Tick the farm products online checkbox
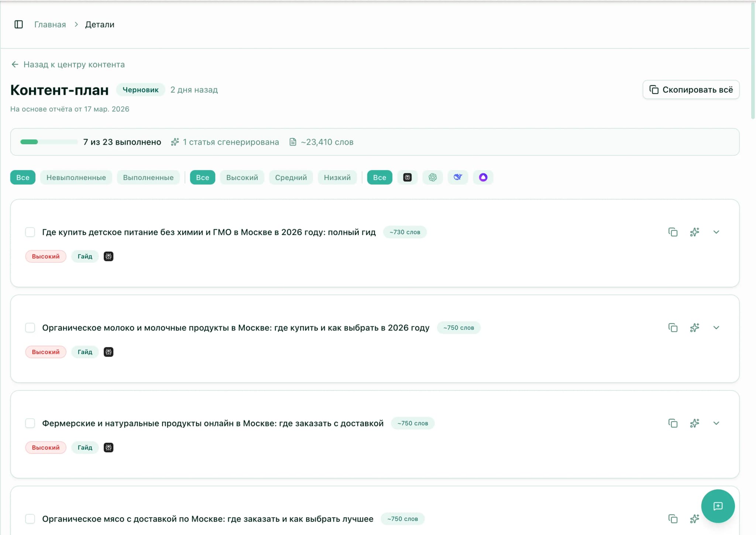Image resolution: width=756 pixels, height=535 pixels. pos(30,423)
